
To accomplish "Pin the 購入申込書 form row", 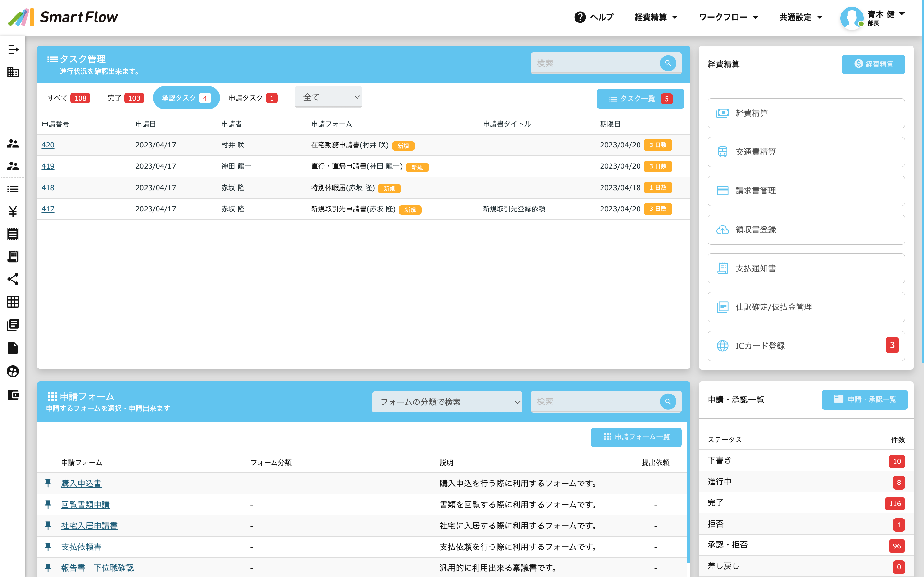I will (48, 483).
